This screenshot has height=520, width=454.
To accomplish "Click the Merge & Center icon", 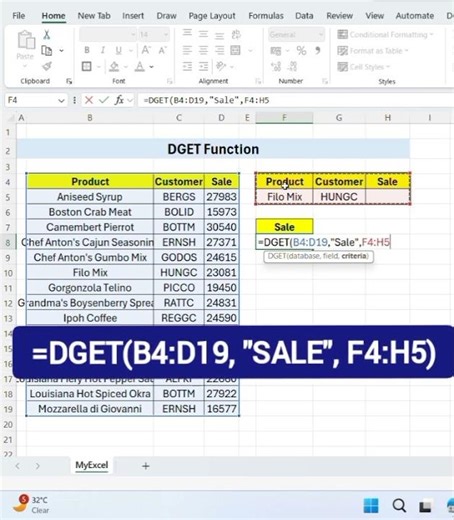I will [x=235, y=50].
